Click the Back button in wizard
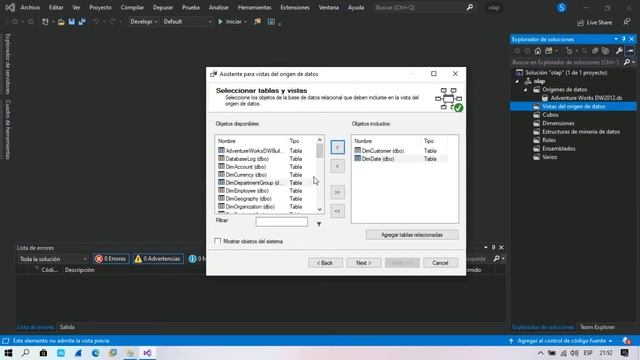Viewport: 640px width, 360px height. pos(325,263)
